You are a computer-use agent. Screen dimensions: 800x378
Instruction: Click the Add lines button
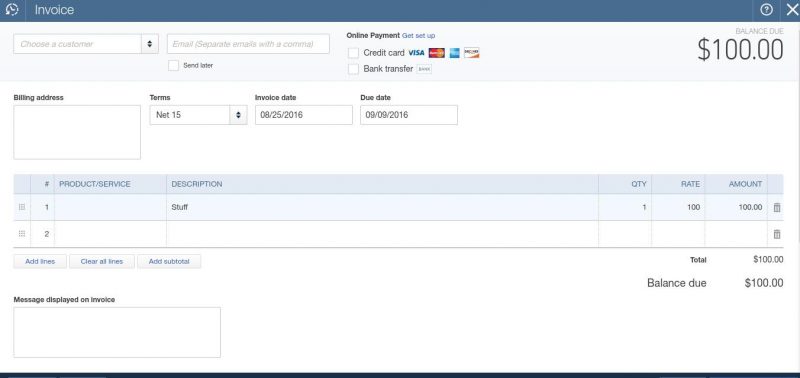pos(40,262)
